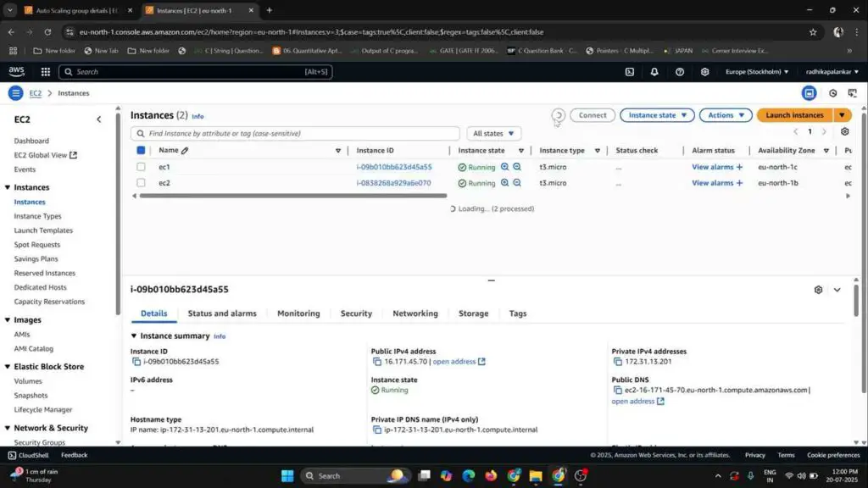Open the radhikapalankar account menu
This screenshot has height=488, width=868.
tap(832, 72)
